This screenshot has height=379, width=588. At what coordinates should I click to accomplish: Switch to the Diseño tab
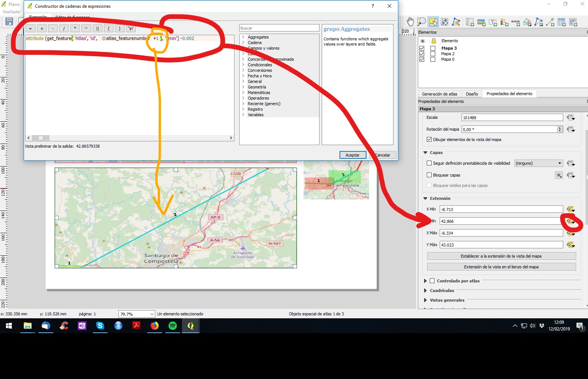pyautogui.click(x=472, y=94)
